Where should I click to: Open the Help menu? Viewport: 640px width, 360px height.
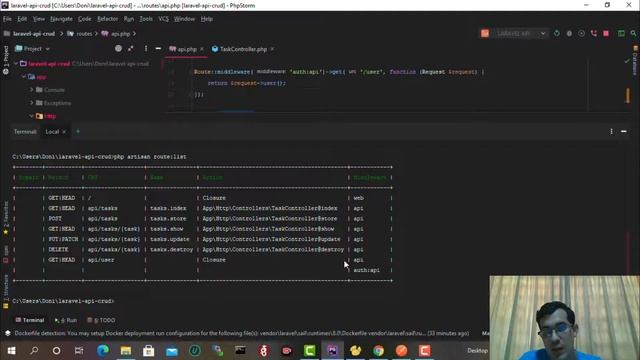(207, 19)
